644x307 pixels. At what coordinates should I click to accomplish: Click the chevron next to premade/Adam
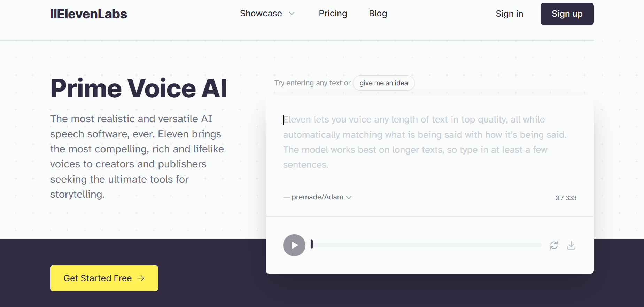(349, 197)
